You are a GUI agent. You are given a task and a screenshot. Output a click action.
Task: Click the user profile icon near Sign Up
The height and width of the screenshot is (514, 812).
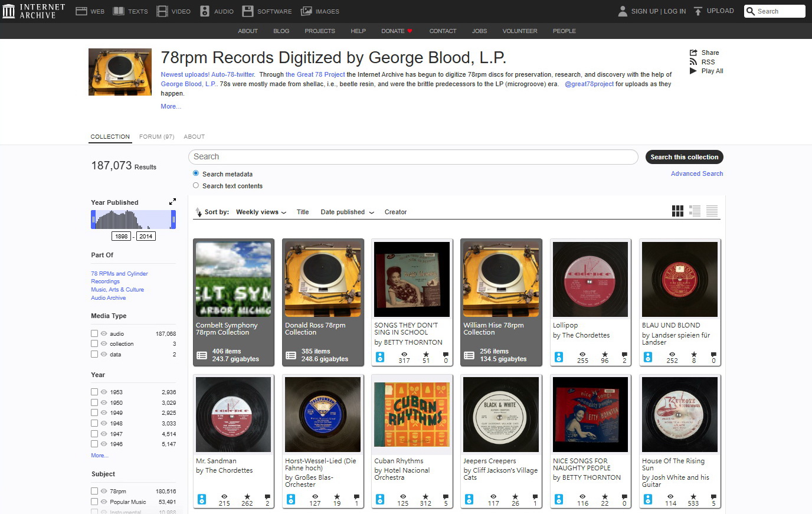coord(623,11)
